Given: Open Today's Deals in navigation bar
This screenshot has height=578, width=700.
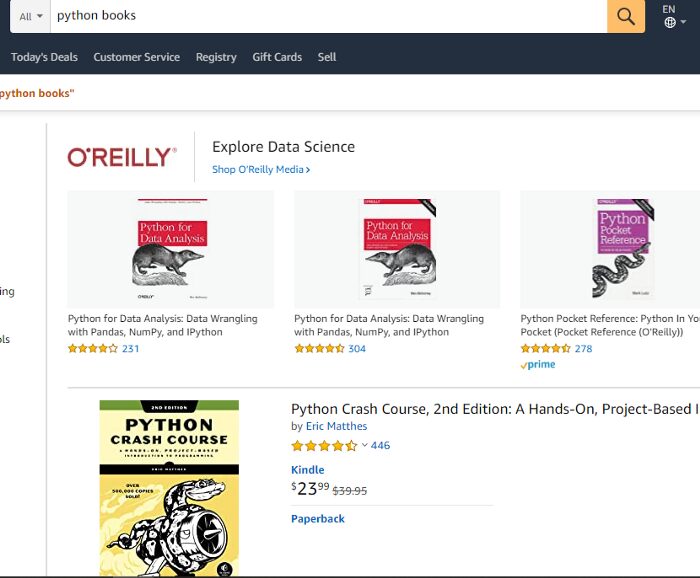Looking at the screenshot, I should click(44, 57).
